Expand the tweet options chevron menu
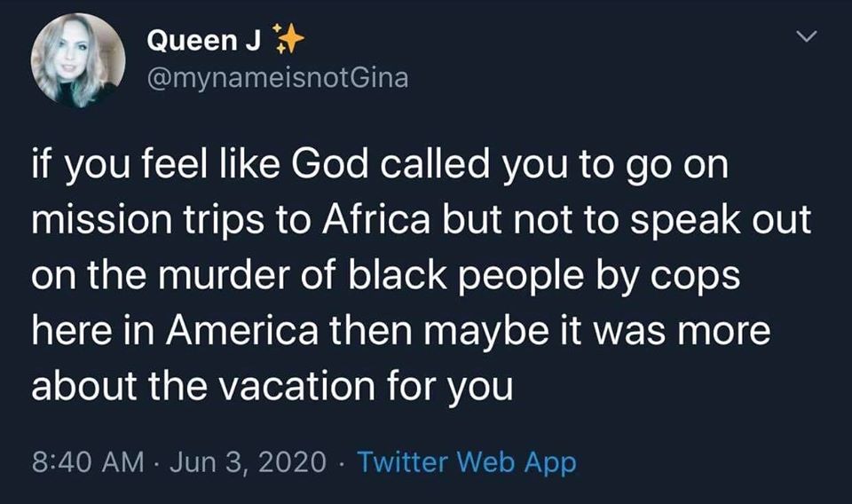 (x=805, y=39)
